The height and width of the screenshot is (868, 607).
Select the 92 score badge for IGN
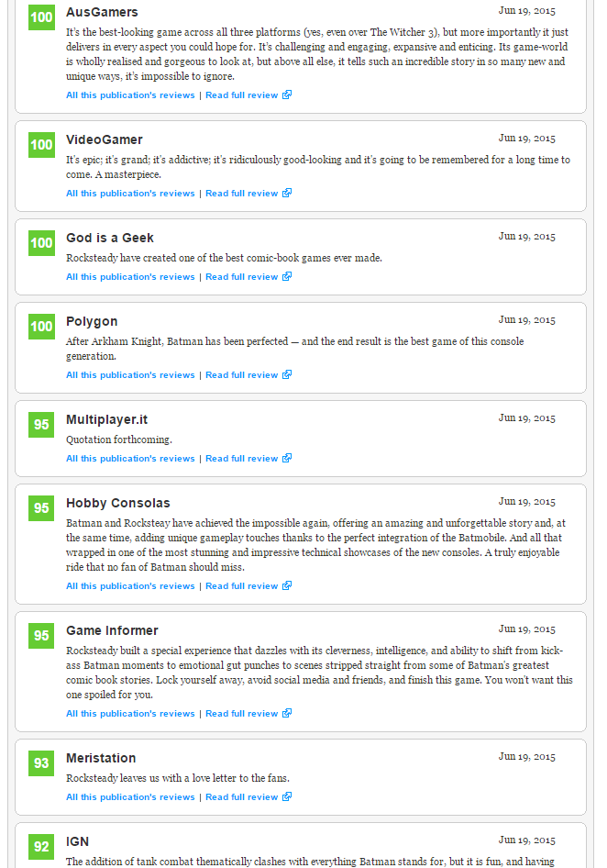click(41, 847)
